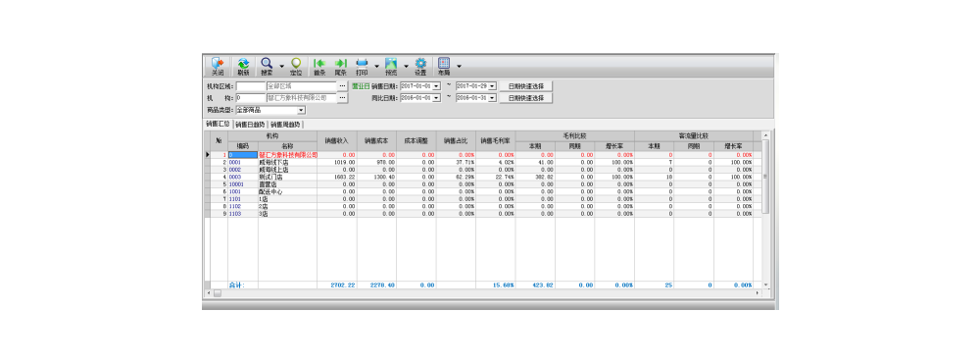This screenshot has width=980, height=363.
Task: Refresh data with the 刷新 icon
Action: point(243,67)
